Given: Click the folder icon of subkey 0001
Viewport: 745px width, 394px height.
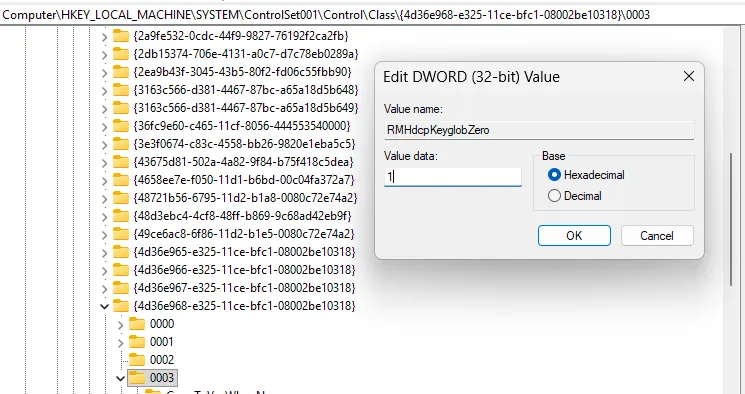Looking at the screenshot, I should pyautogui.click(x=137, y=342).
